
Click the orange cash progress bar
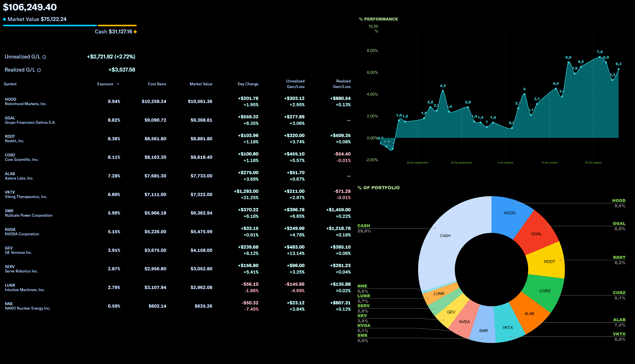[117, 25]
